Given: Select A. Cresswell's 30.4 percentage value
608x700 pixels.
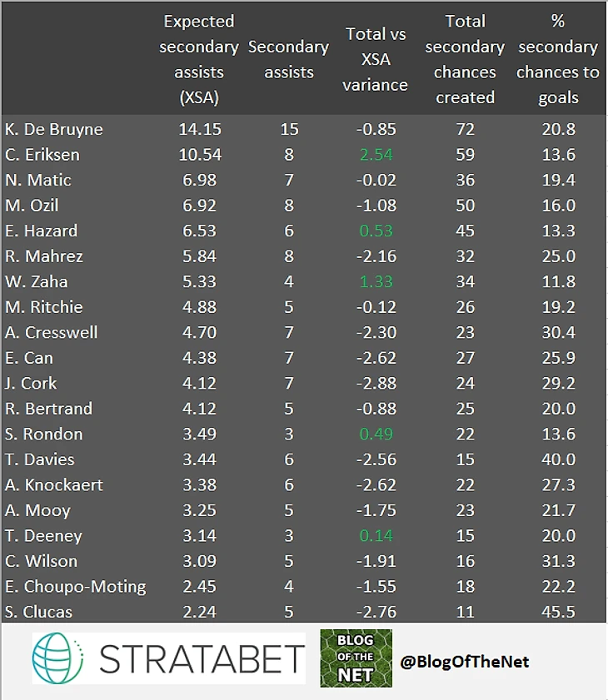Looking at the screenshot, I should 558,333.
